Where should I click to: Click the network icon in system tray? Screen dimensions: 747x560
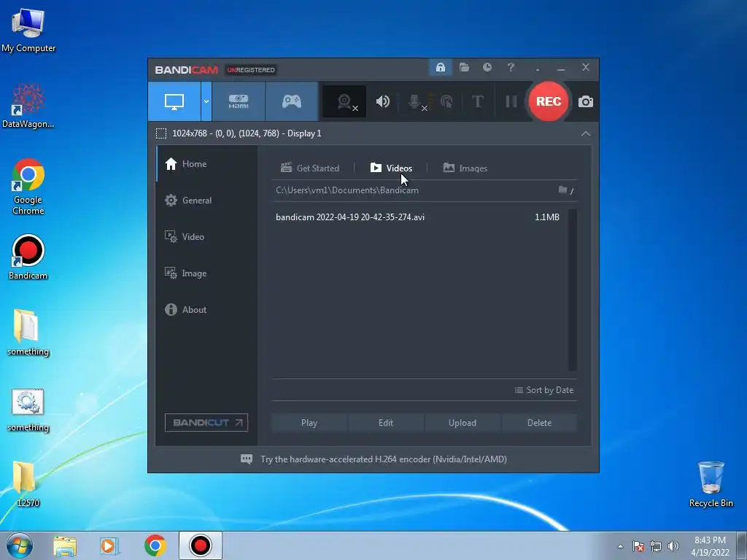coord(656,546)
